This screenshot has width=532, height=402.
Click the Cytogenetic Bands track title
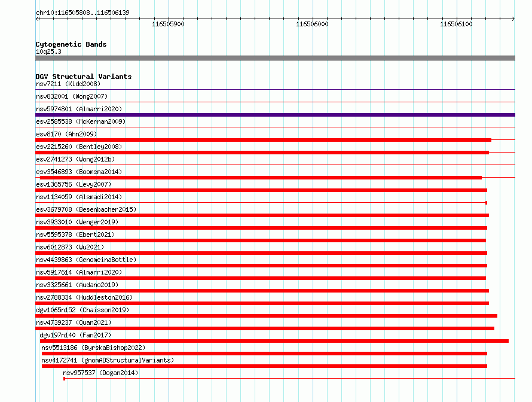(x=71, y=44)
